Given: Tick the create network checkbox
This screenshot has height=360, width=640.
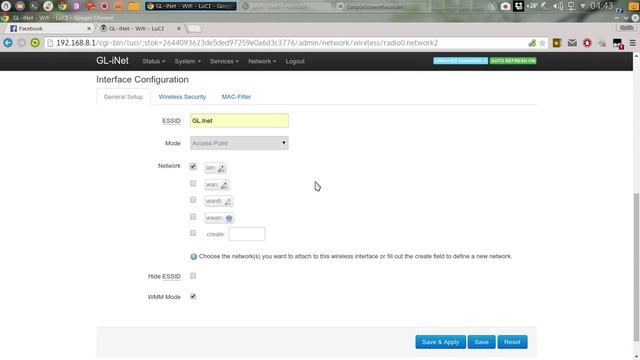Looking at the screenshot, I should coord(193,233).
